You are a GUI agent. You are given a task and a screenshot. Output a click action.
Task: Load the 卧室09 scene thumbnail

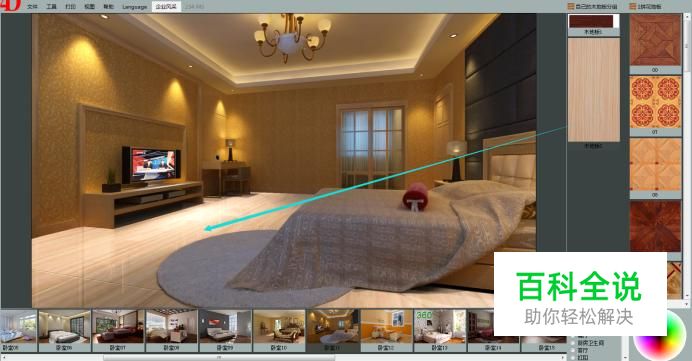(x=225, y=330)
